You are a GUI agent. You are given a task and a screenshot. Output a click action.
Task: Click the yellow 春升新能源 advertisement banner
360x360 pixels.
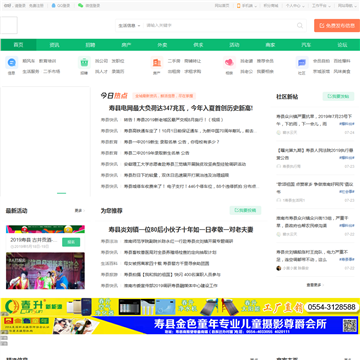[180, 306]
